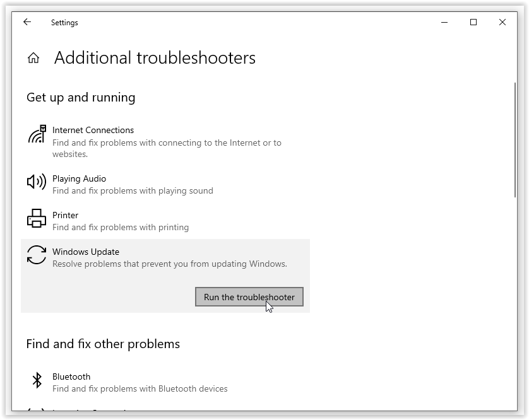The height and width of the screenshot is (420, 529).
Task: Click 'Find and fix problems with printing'
Action: coord(121,227)
